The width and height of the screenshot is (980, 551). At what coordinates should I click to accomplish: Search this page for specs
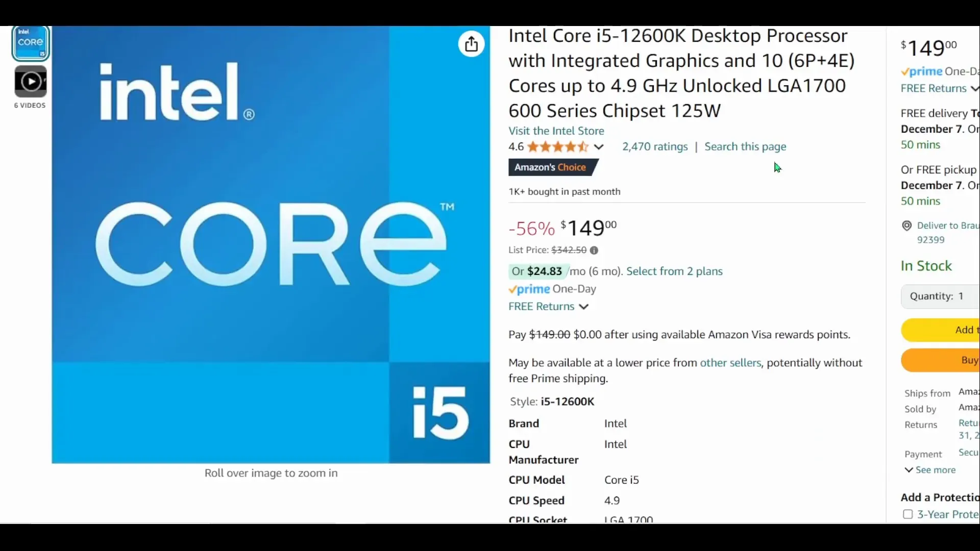(745, 146)
